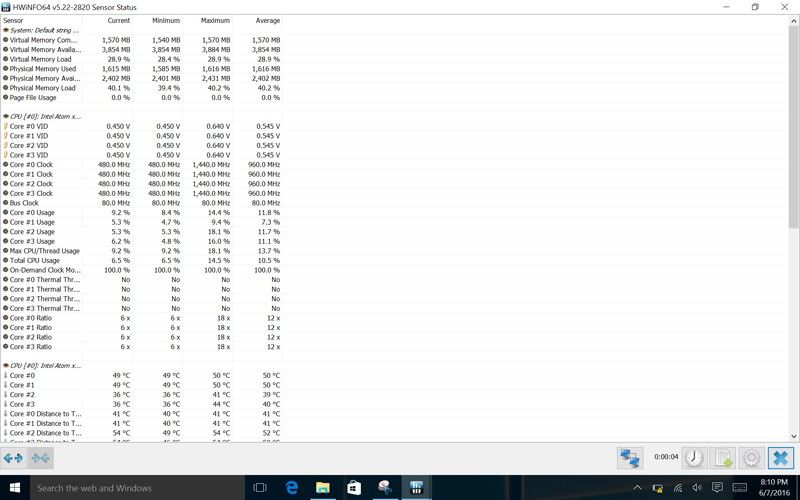Select the 'Total CPU Usage' row

click(x=141, y=260)
